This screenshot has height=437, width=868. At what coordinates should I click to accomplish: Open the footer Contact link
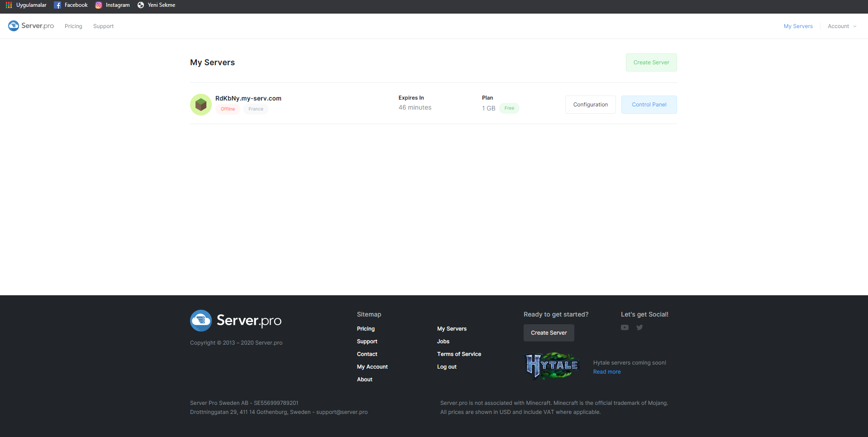(367, 354)
